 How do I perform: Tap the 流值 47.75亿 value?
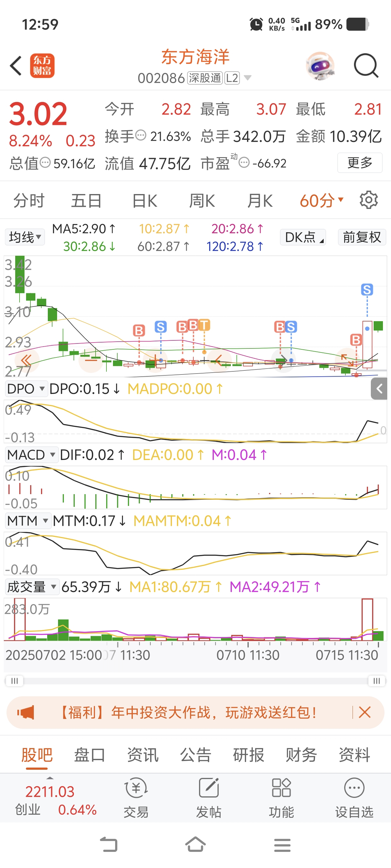147,163
